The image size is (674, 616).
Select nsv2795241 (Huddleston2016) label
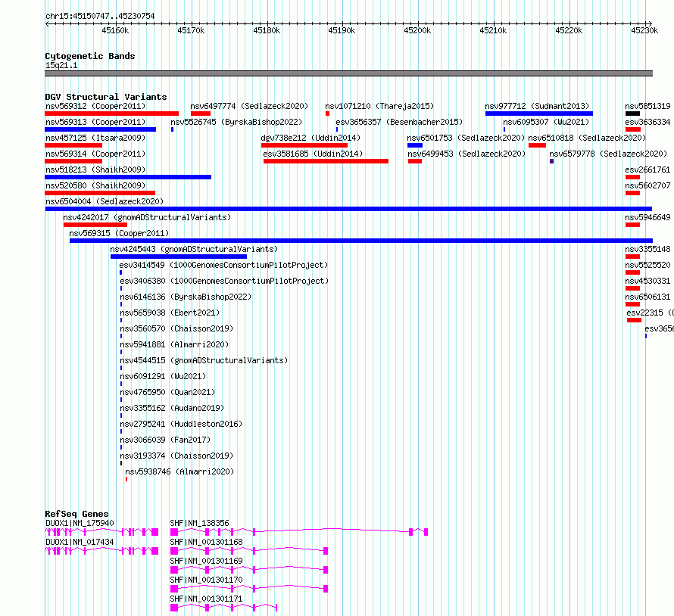click(x=181, y=424)
